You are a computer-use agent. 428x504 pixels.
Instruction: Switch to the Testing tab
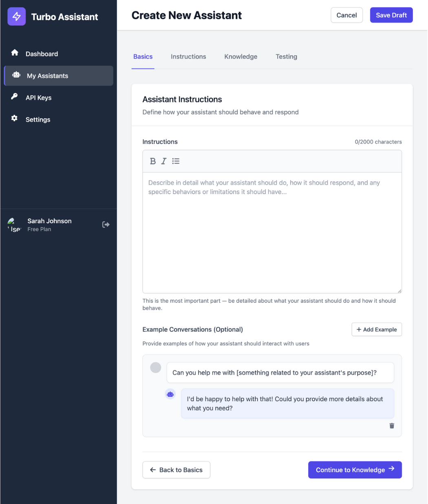pyautogui.click(x=286, y=57)
